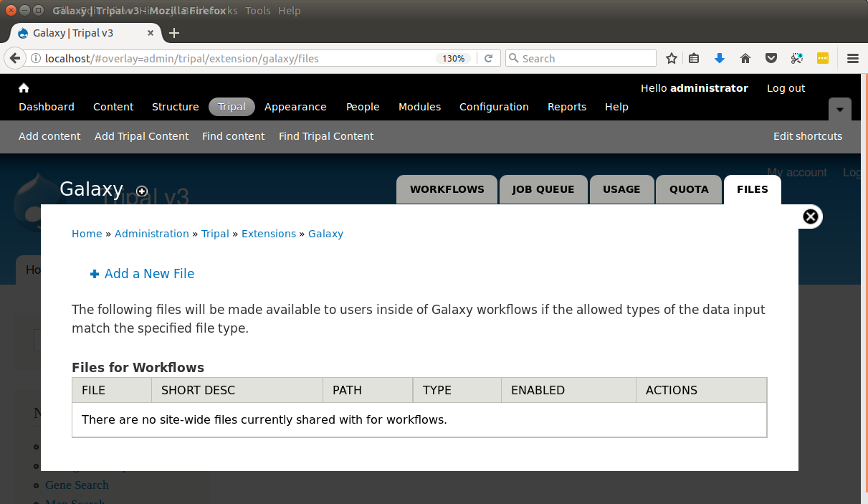
Task: Follow the Galaxy breadcrumb link
Action: pos(325,234)
